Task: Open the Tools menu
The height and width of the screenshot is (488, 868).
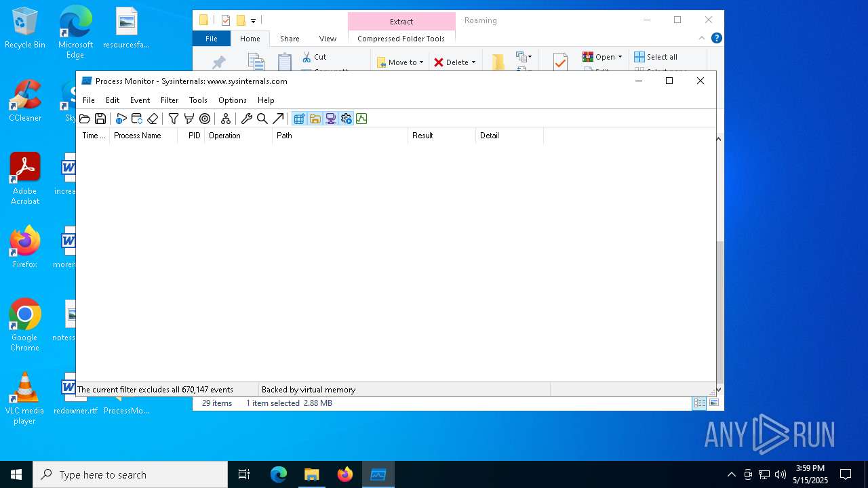Action: pos(198,100)
